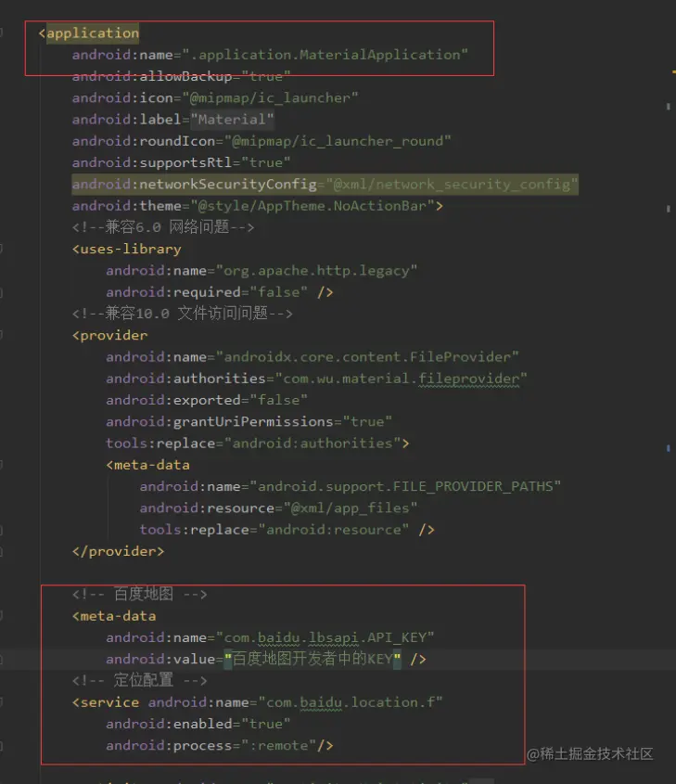Viewport: 676px width, 784px height.
Task: Click the <service "com.baidu.location.f" line
Action: pyautogui.click(x=257, y=702)
